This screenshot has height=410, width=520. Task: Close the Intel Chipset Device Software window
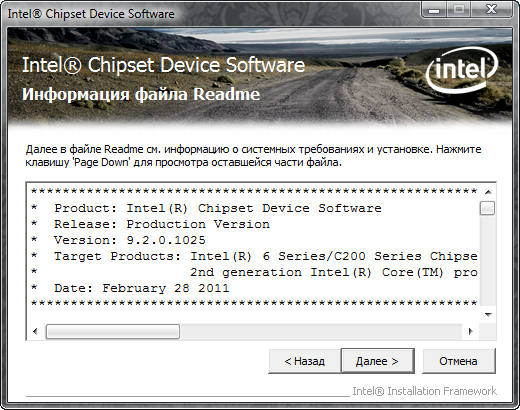[491, 9]
